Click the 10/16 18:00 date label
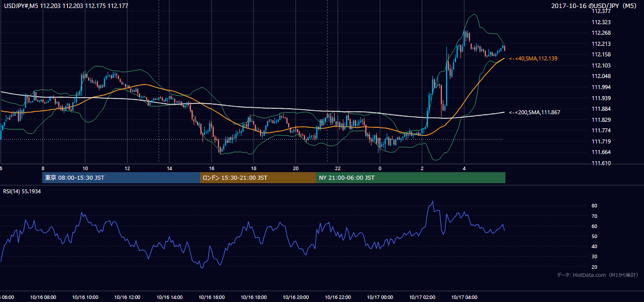Image resolution: width=644 pixels, height=302 pixels. click(x=253, y=297)
